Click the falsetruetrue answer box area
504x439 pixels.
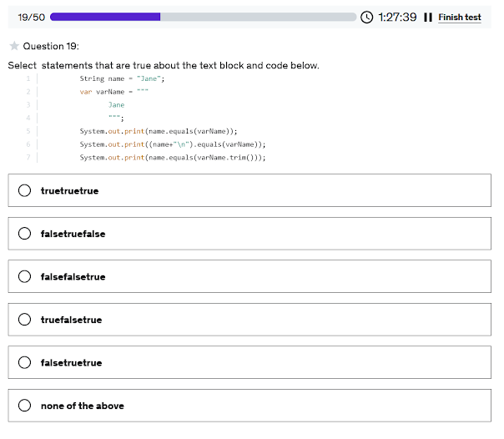(x=249, y=362)
